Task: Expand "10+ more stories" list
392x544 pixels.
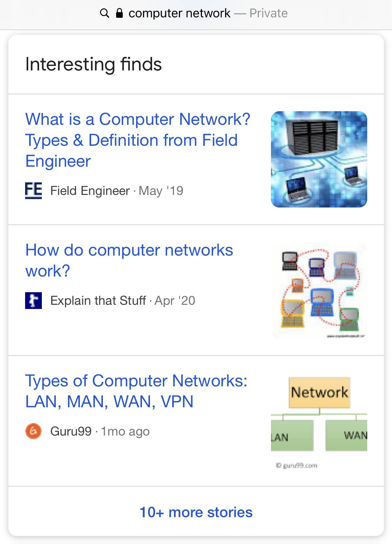Action: coord(196,512)
